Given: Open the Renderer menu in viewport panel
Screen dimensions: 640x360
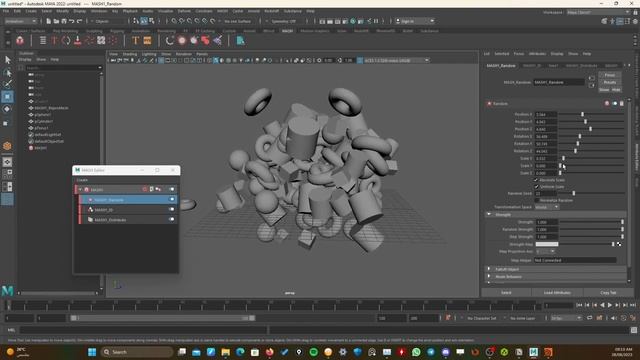Looking at the screenshot, I should click(x=183, y=54).
